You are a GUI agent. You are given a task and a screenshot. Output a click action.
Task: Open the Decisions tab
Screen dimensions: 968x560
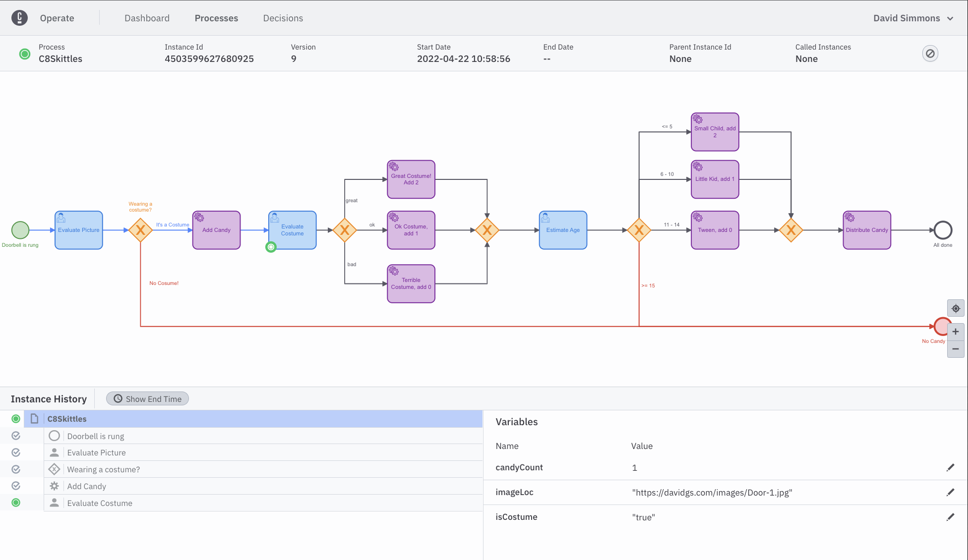click(283, 18)
